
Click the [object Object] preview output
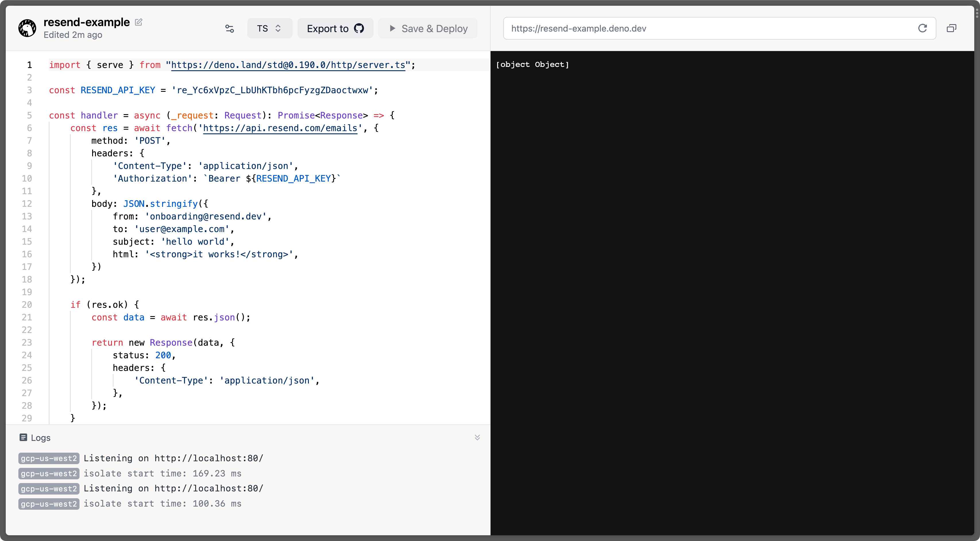point(532,65)
